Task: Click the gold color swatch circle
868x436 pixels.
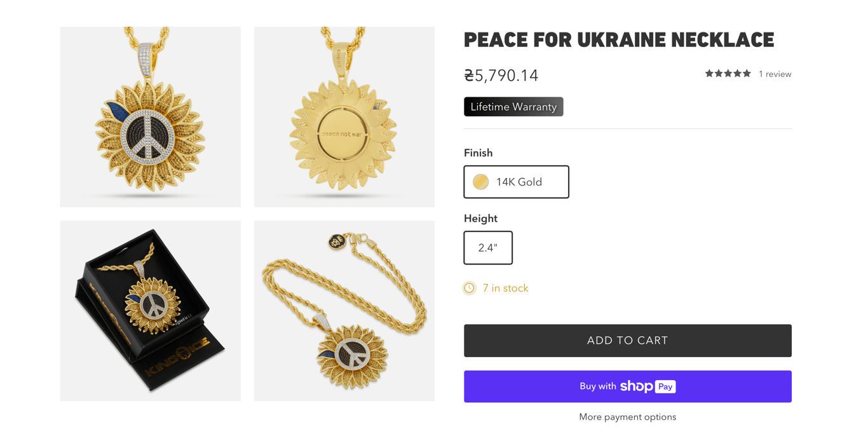Action: pyautogui.click(x=481, y=182)
